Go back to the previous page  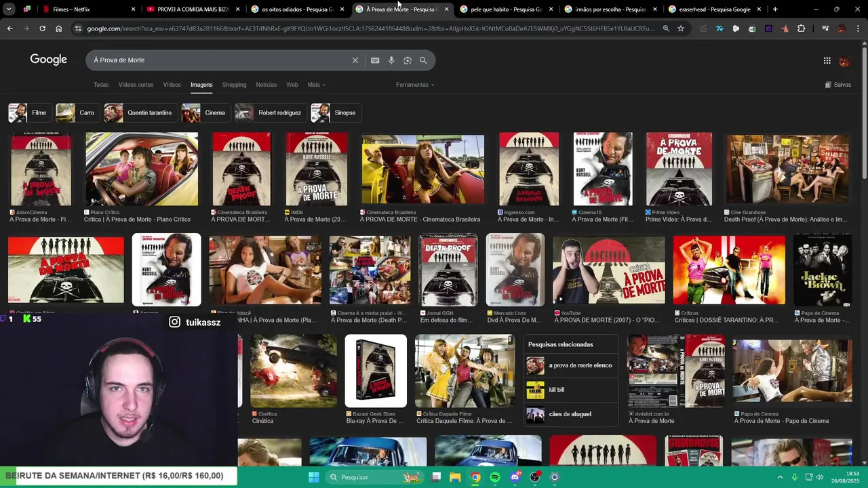tap(9, 28)
